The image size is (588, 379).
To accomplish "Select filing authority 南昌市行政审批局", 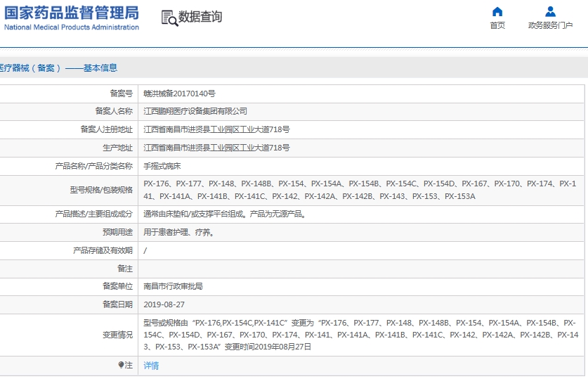I will 173,287.
